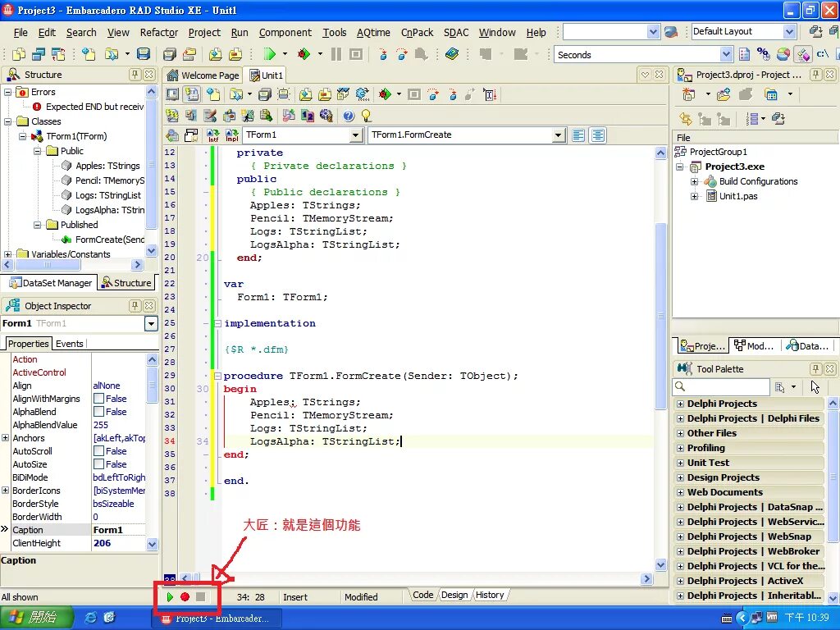Viewport: 840px width, 630px height.
Task: Click Add file to project icon
Action: point(216,54)
